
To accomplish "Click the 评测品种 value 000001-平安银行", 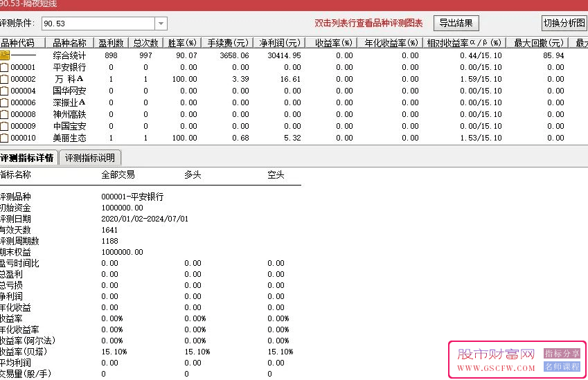I will click(132, 197).
